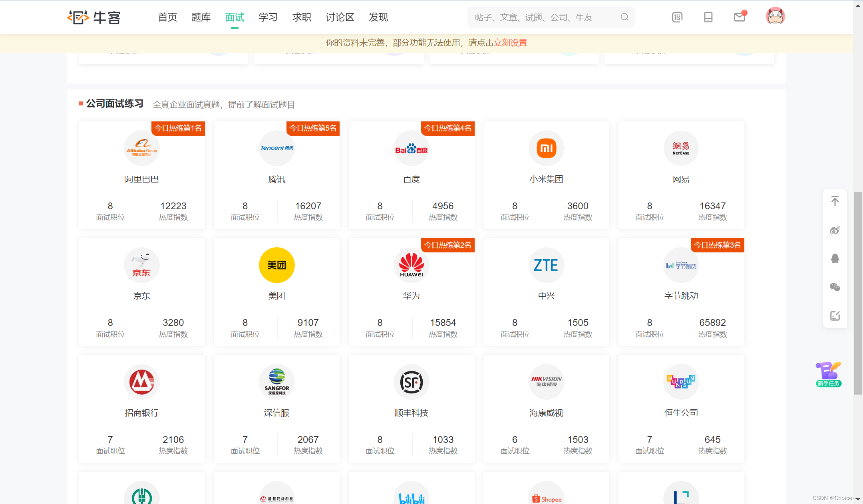This screenshot has width=863, height=504.
Task: Click the 牛客 logo in header
Action: [x=94, y=17]
